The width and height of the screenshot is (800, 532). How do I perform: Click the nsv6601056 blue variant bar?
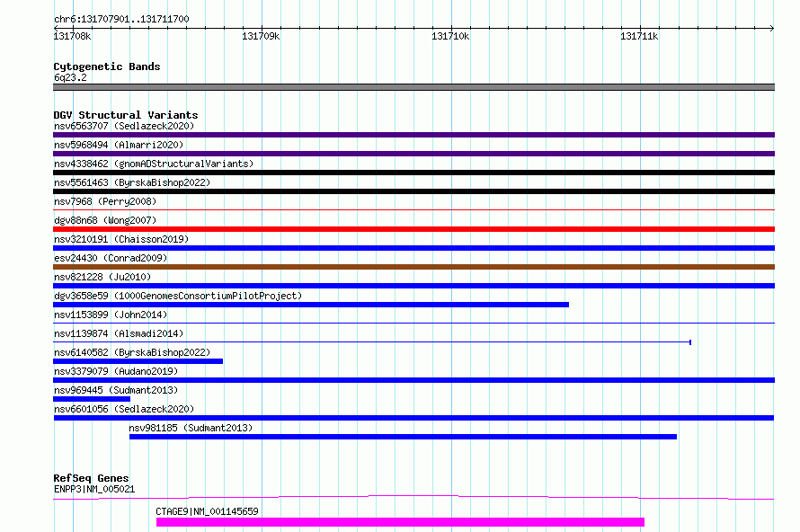coord(413,418)
